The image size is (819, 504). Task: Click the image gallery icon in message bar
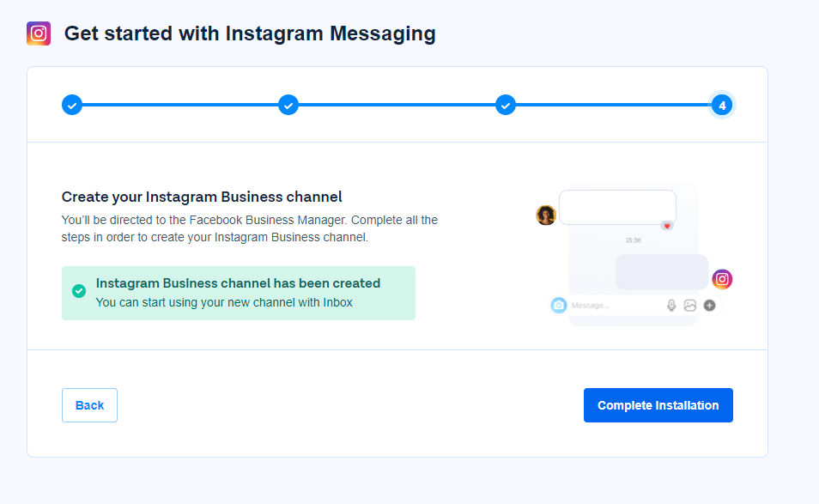[x=690, y=306]
